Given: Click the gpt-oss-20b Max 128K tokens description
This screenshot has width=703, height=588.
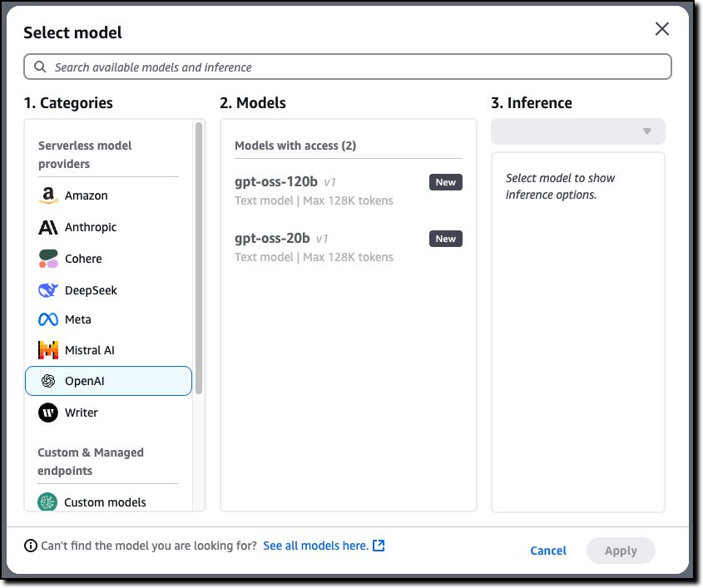Looking at the screenshot, I should (314, 257).
